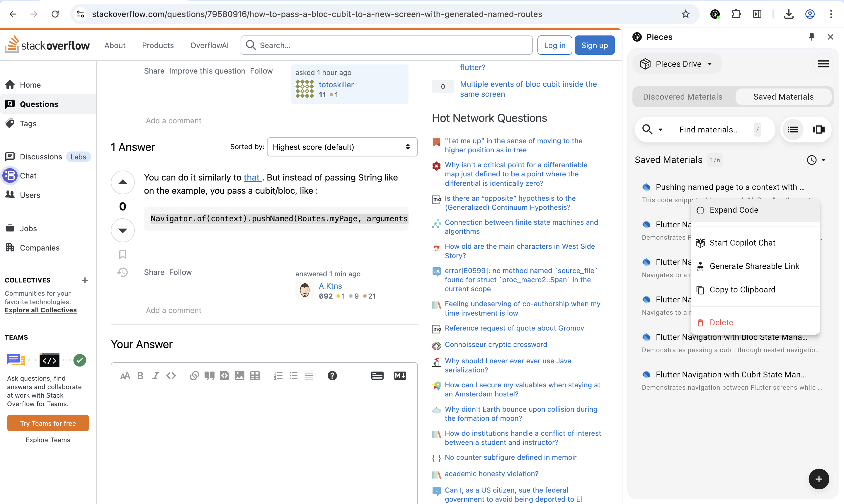
Task: Click the Pieces extension icon in Chrome toolbar
Action: (715, 14)
